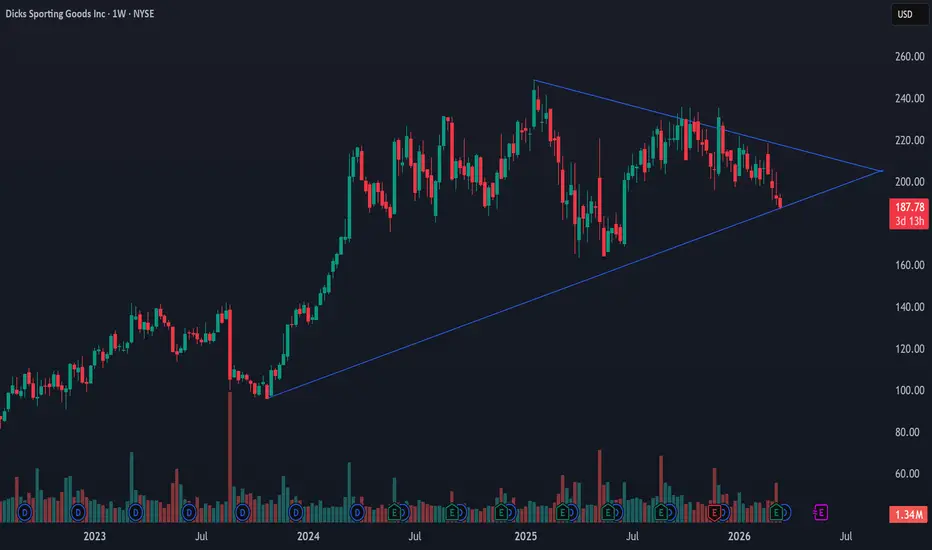Select the upper trendline's starting anchor at the 2025 peak
Viewport: 932px width, 550px height.
point(534,80)
